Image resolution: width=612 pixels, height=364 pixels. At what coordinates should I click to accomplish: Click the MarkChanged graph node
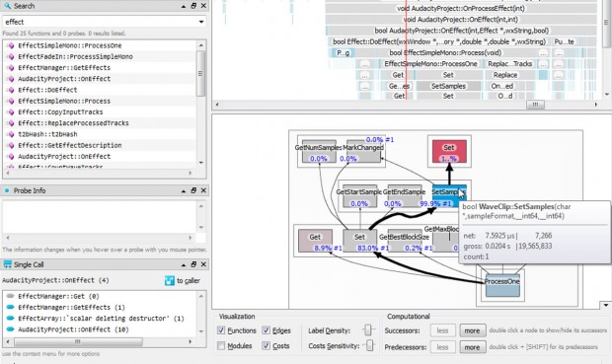363,151
